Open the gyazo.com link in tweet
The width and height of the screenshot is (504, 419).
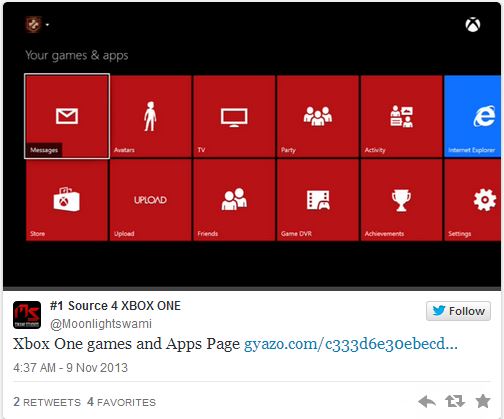tap(351, 344)
